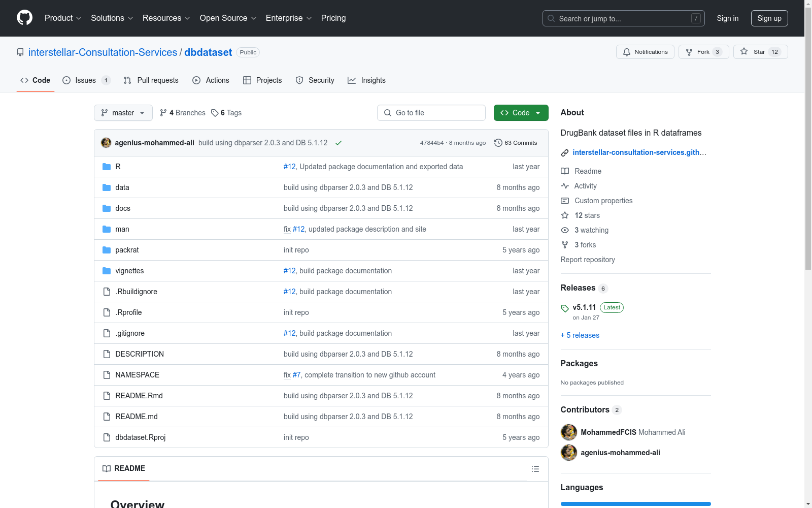Click the Sign up button
Viewport: 812px width, 508px height.
769,18
